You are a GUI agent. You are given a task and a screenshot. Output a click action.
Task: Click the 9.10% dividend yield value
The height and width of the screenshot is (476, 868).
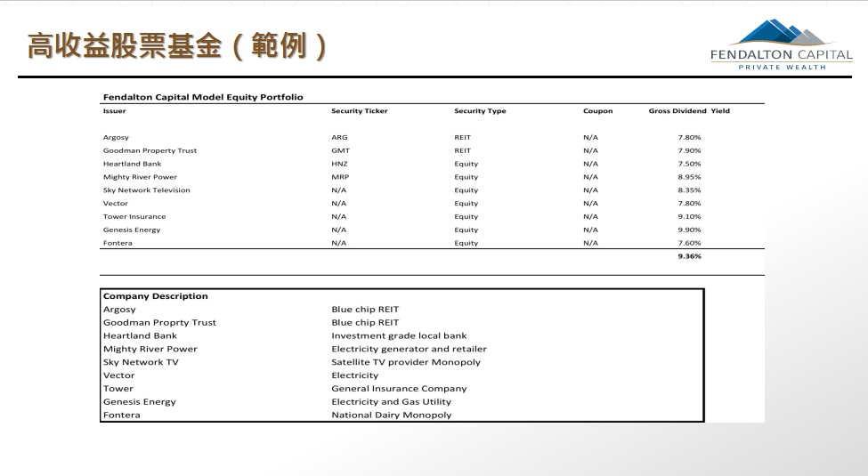pyautogui.click(x=689, y=216)
